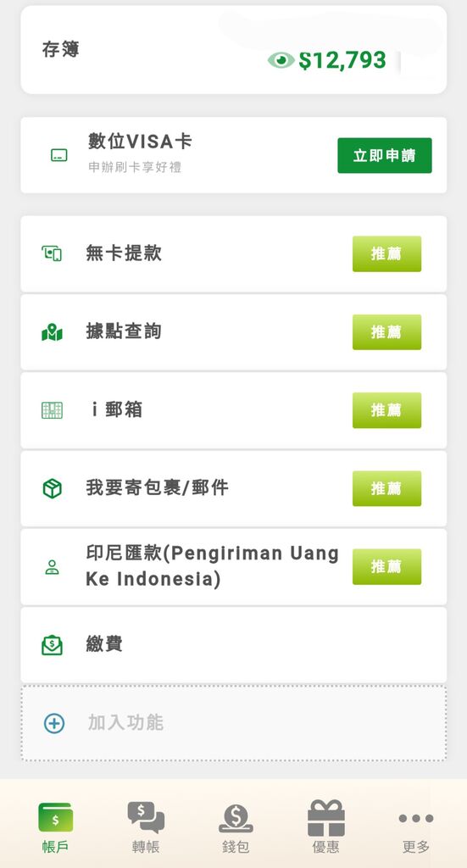Tap the cardless withdrawal (無卡提款) icon

(52, 254)
